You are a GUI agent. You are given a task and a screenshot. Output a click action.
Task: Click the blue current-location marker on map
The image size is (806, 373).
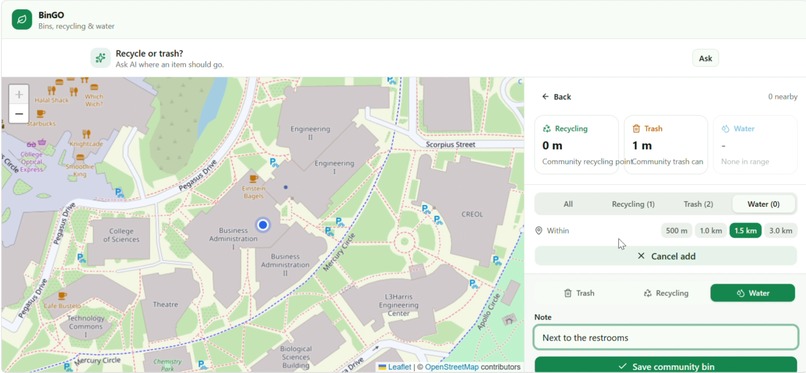(x=263, y=225)
